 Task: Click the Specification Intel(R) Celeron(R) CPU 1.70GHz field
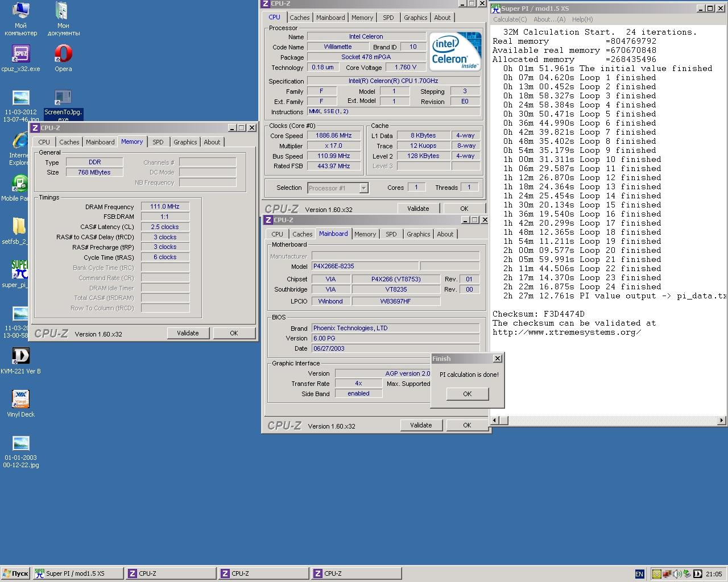click(394, 81)
